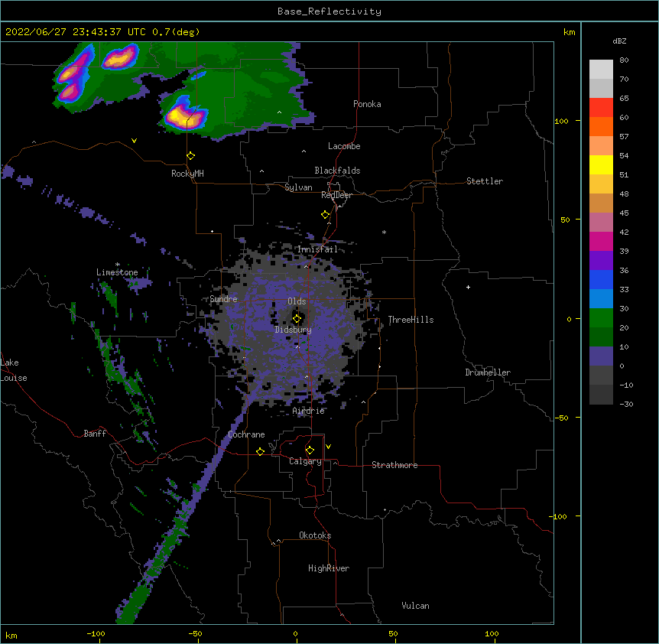Click the Strathmore label
The image size is (659, 644).
[x=394, y=465]
